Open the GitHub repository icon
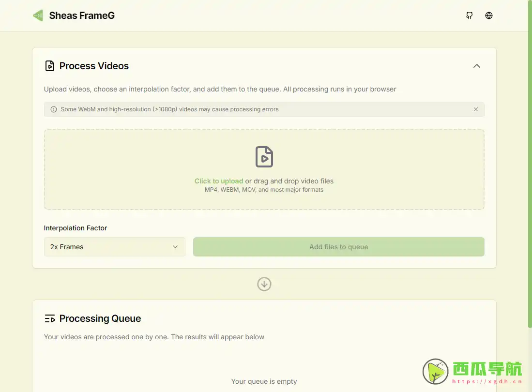Screen dimensions: 532x392 click(469, 15)
